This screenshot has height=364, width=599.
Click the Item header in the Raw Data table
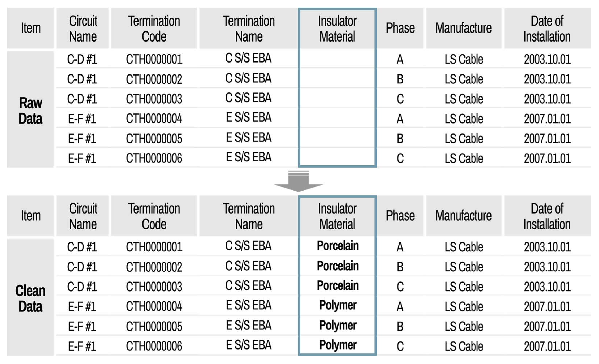31,28
